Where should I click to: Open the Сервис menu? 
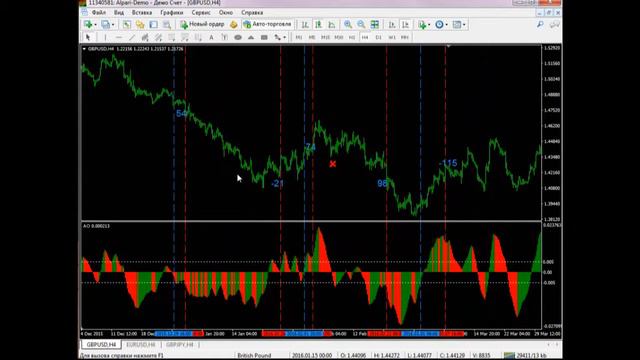(x=201, y=13)
